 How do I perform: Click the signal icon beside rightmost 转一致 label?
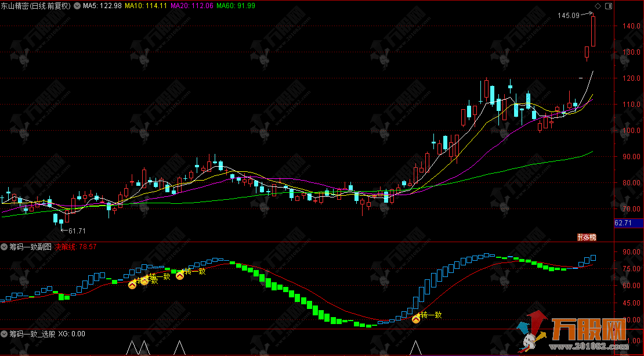tap(416, 319)
